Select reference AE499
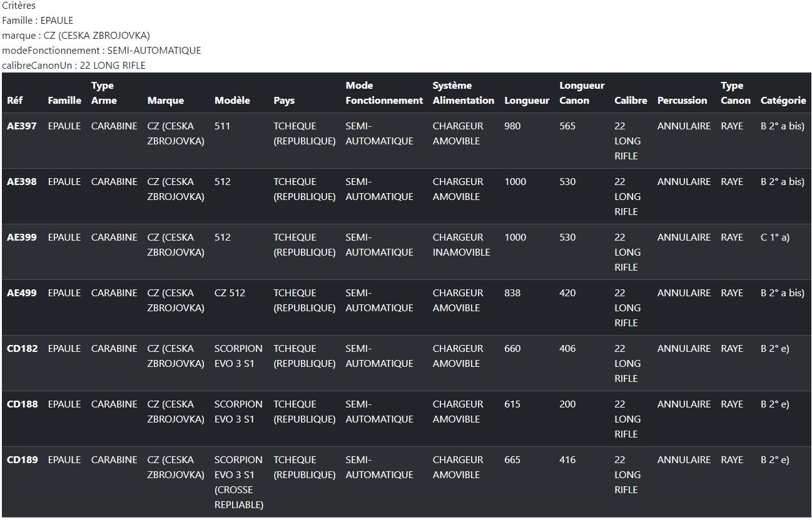Screen dimensions: 812x520 pos(22,292)
